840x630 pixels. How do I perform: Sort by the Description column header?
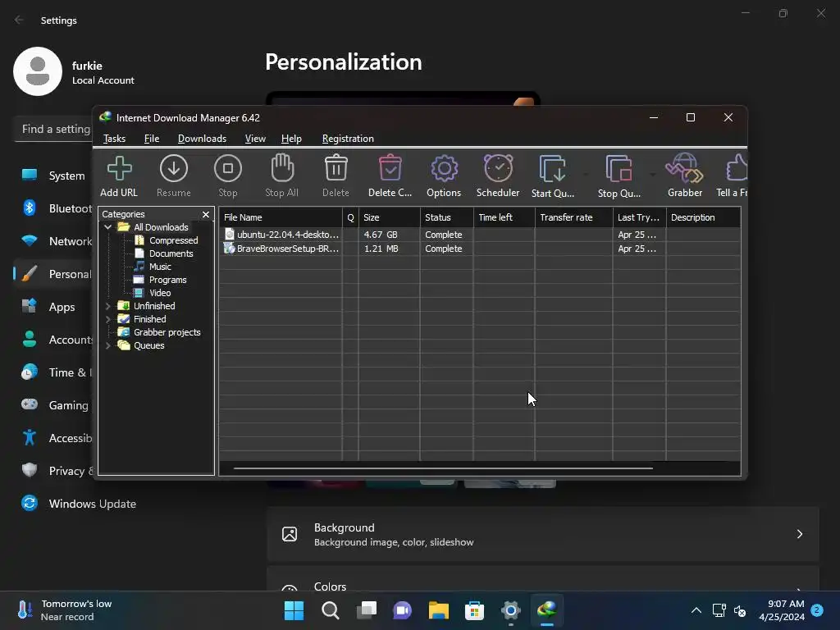point(703,217)
